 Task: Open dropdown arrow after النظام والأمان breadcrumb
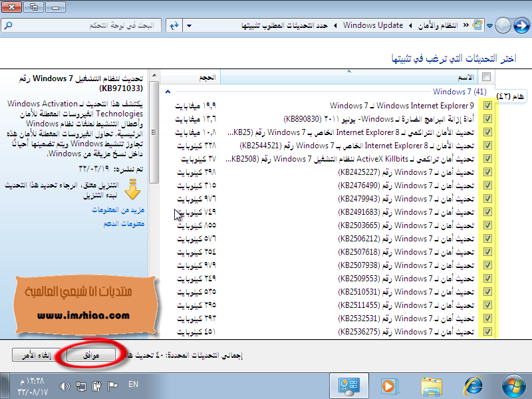click(x=410, y=25)
